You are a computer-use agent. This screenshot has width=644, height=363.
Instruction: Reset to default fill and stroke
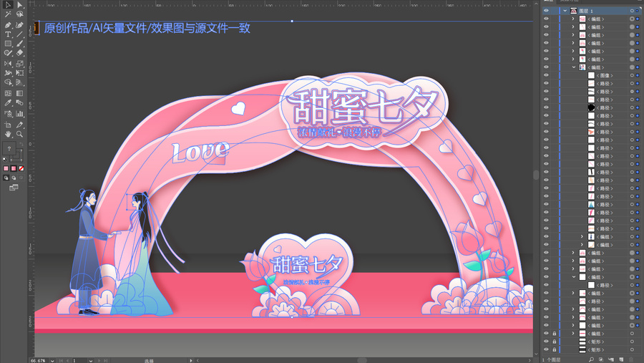[5, 159]
